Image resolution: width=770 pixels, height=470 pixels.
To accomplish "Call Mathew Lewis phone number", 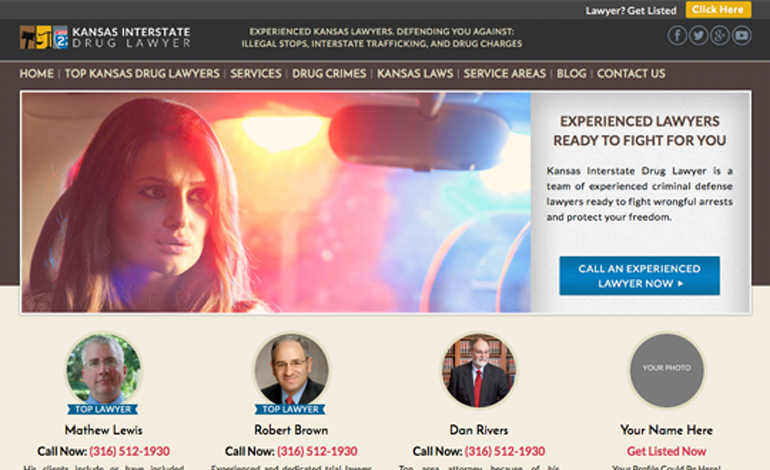I will click(130, 451).
